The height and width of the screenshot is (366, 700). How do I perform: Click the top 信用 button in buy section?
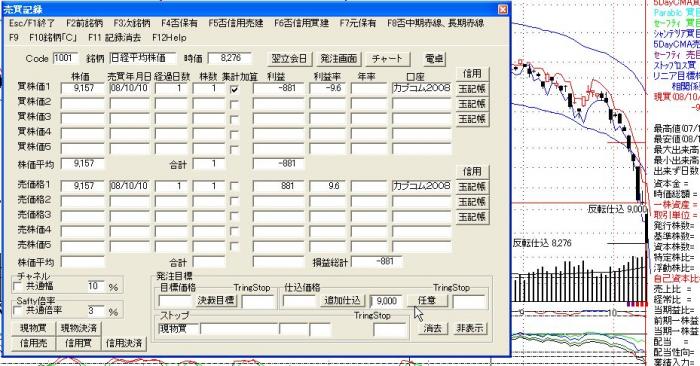[472, 73]
